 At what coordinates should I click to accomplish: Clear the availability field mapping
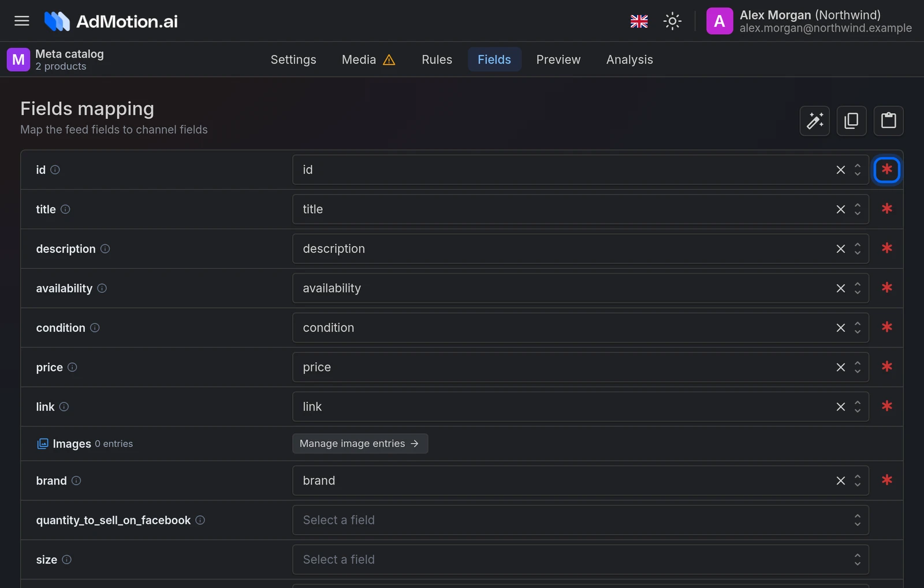(x=840, y=288)
